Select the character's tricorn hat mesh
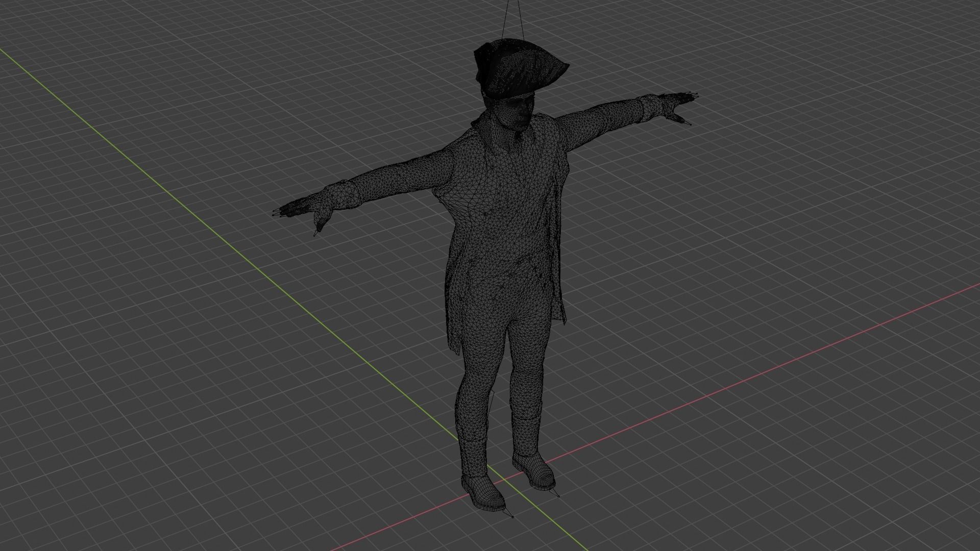This screenshot has height=551, width=980. (520, 68)
